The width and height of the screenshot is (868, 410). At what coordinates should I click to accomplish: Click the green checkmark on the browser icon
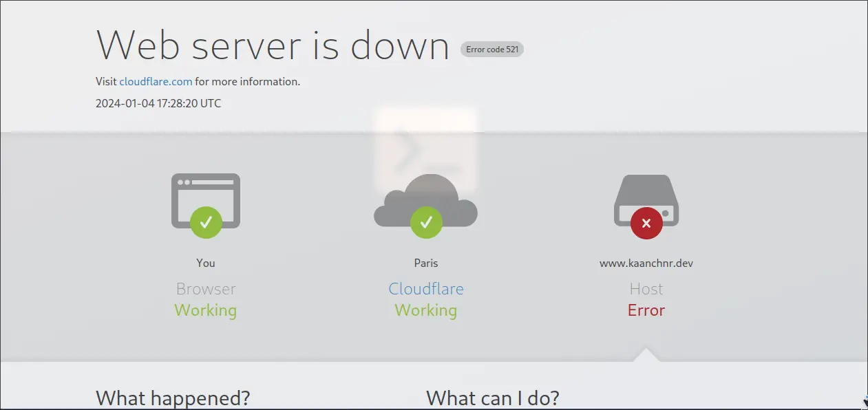pyautogui.click(x=206, y=222)
